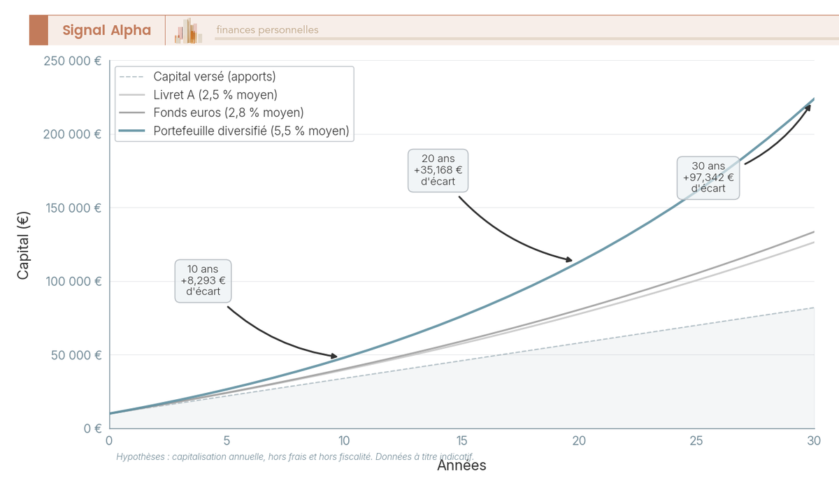Click the Capital (€) y-axis title

pyautogui.click(x=23, y=245)
